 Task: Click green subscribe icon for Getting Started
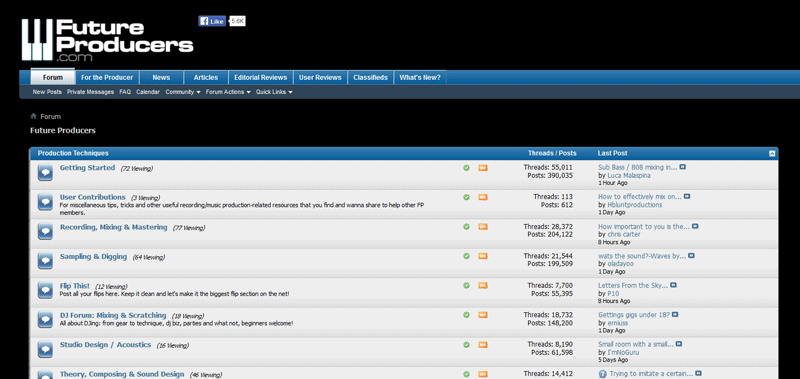(x=466, y=167)
